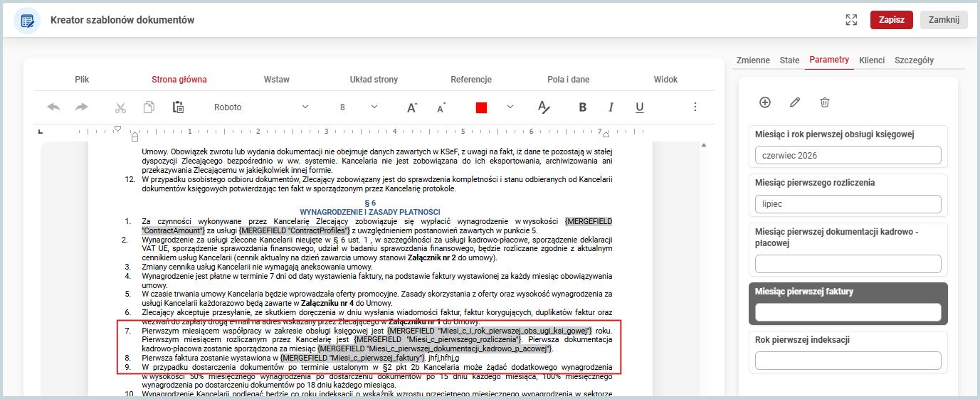Open the Plik ribbon tab

pyautogui.click(x=82, y=80)
